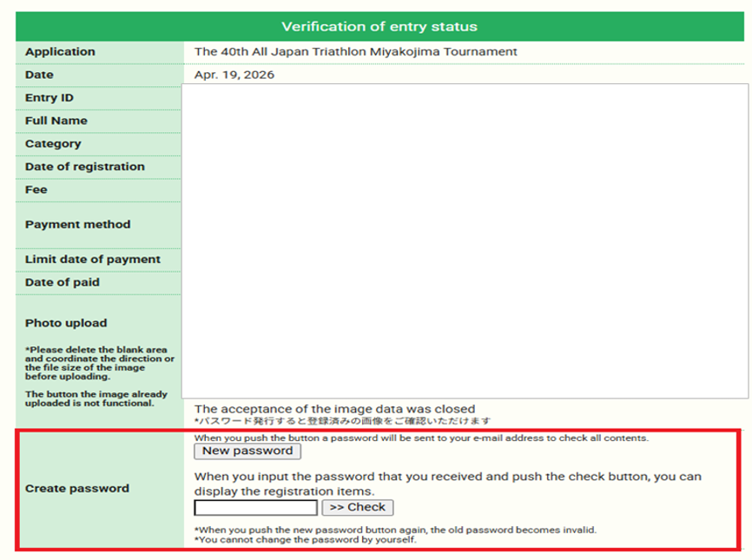
Task: Click the tournament name text
Action: (x=355, y=52)
